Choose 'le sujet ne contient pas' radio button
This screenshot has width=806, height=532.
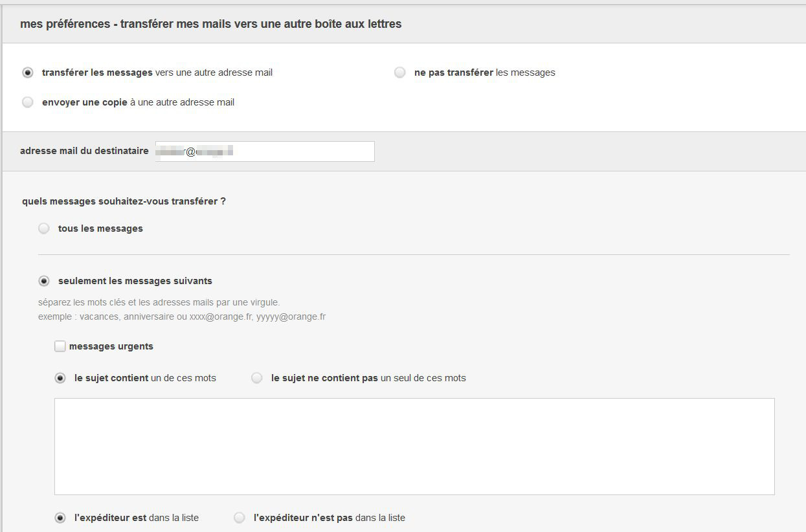point(257,378)
